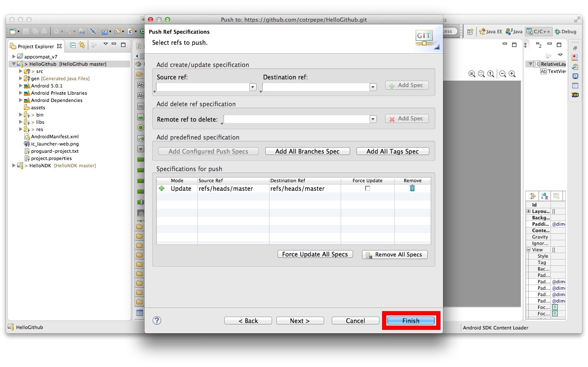Image resolution: width=588 pixels, height=367 pixels.
Task: Check Force Update for refs/heads/master
Action: pyautogui.click(x=368, y=188)
